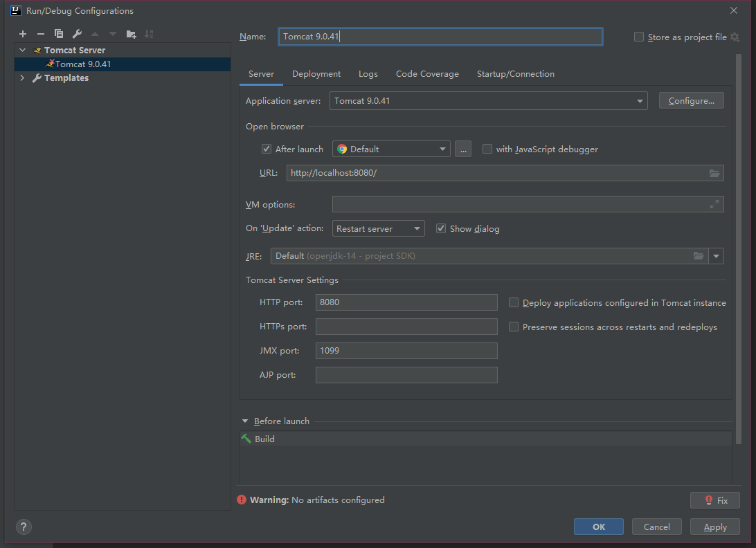Open the Logs tab

(368, 74)
